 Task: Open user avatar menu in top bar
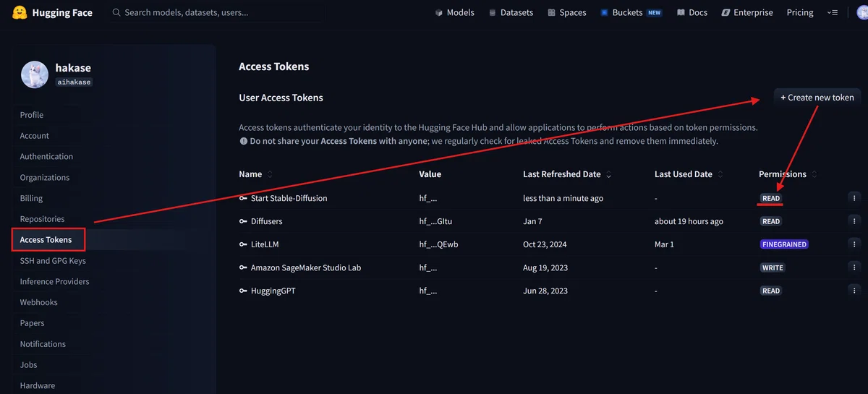(x=861, y=12)
